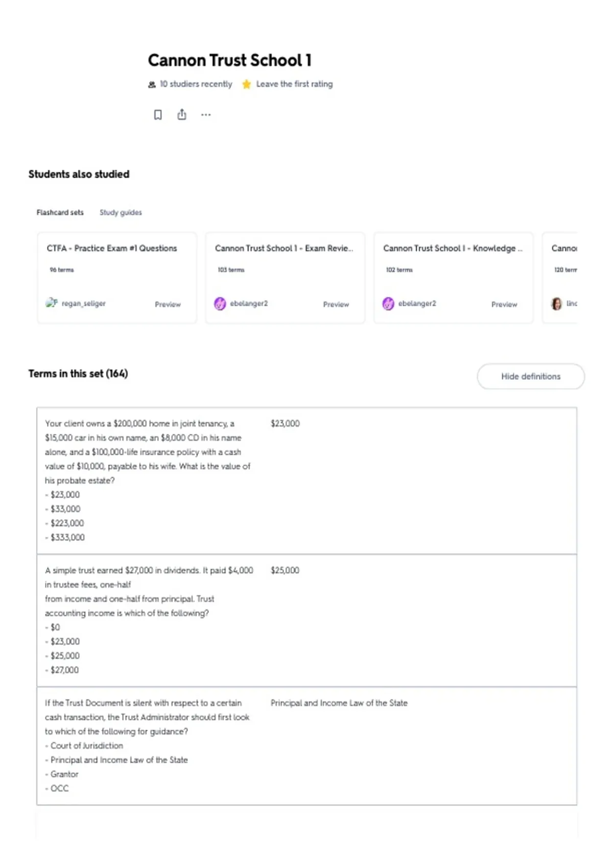Click the probate estate question card
The image size is (613, 868).
pyautogui.click(x=306, y=480)
